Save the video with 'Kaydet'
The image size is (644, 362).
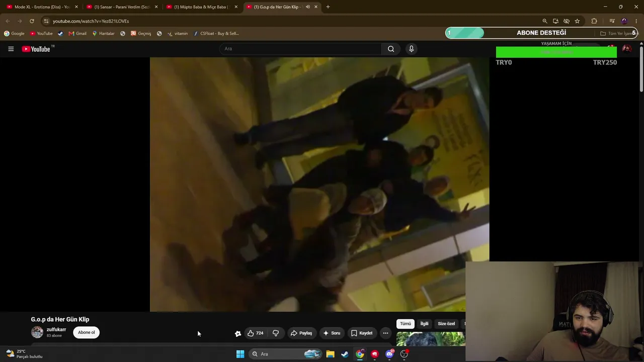pyautogui.click(x=362, y=333)
